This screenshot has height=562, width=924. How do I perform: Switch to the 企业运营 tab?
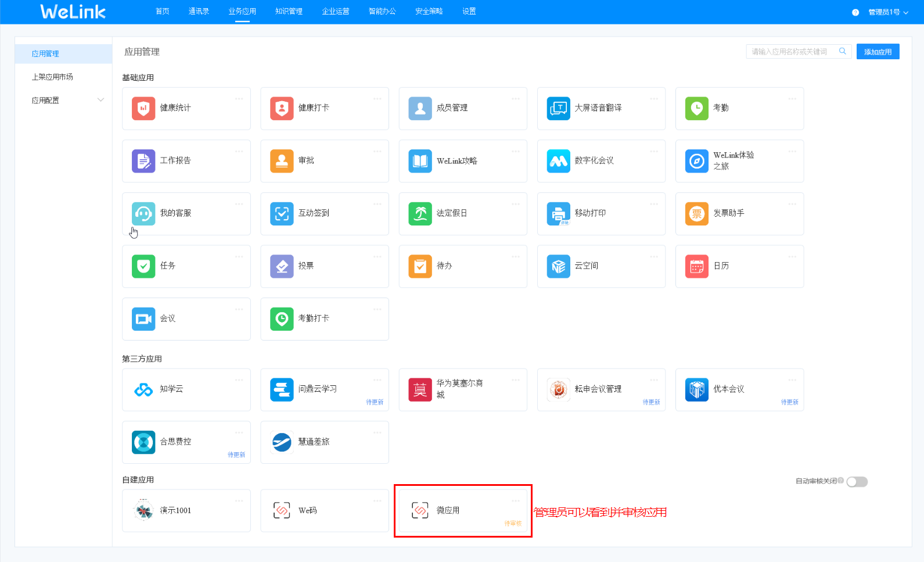coord(336,12)
